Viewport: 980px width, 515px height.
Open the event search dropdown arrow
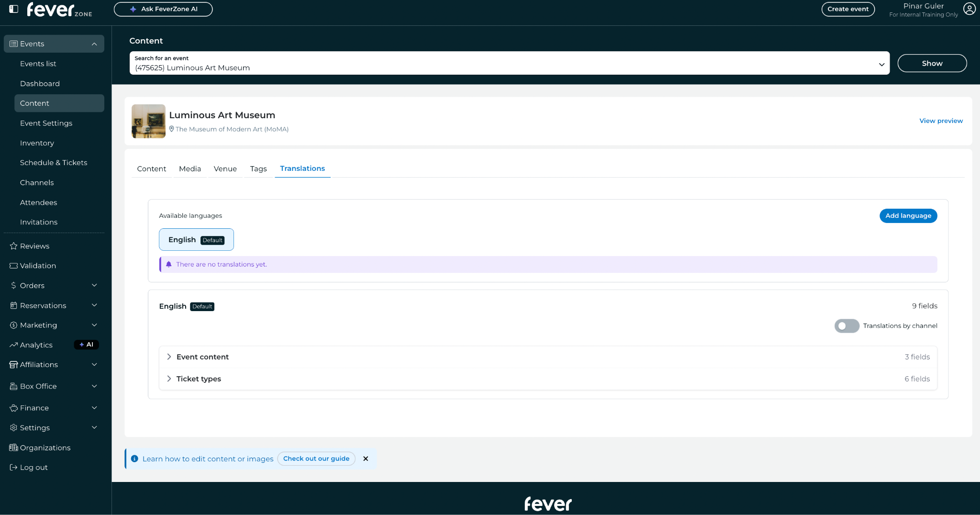tap(881, 64)
